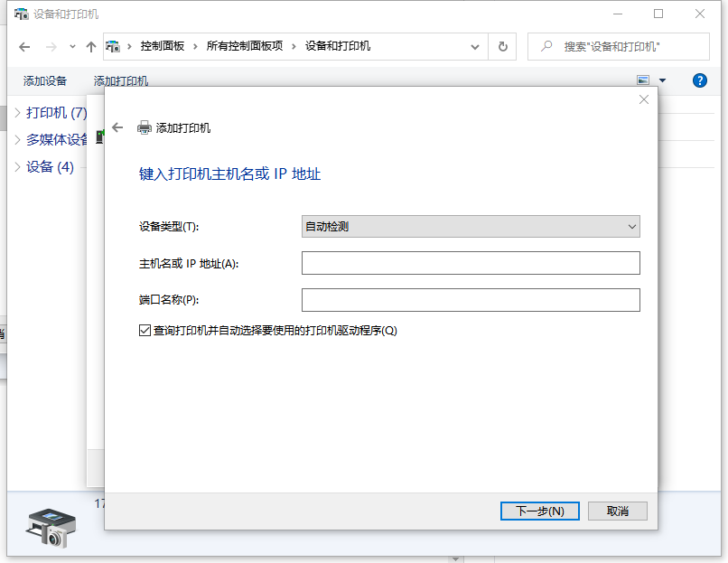Screen dimensions: 728x563
Task: Click the Explorer back navigation arrow
Action: (24, 46)
